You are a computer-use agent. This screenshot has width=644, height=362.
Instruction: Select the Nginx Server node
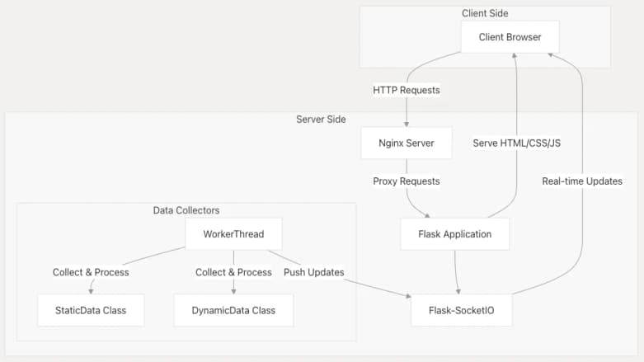point(407,143)
